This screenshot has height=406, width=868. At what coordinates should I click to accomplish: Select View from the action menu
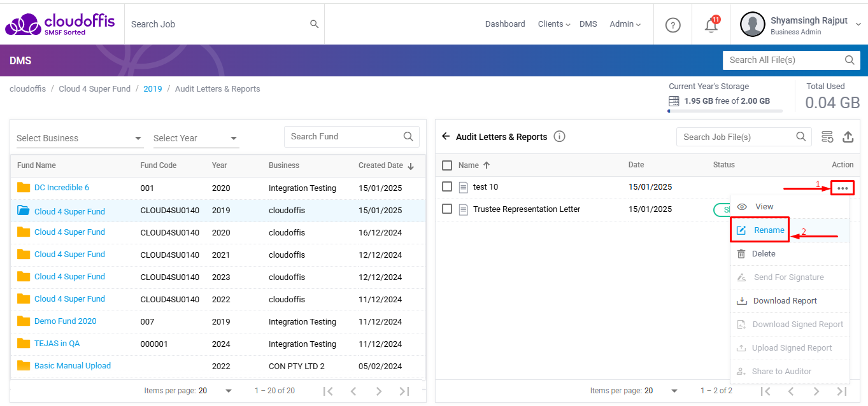coord(790,207)
